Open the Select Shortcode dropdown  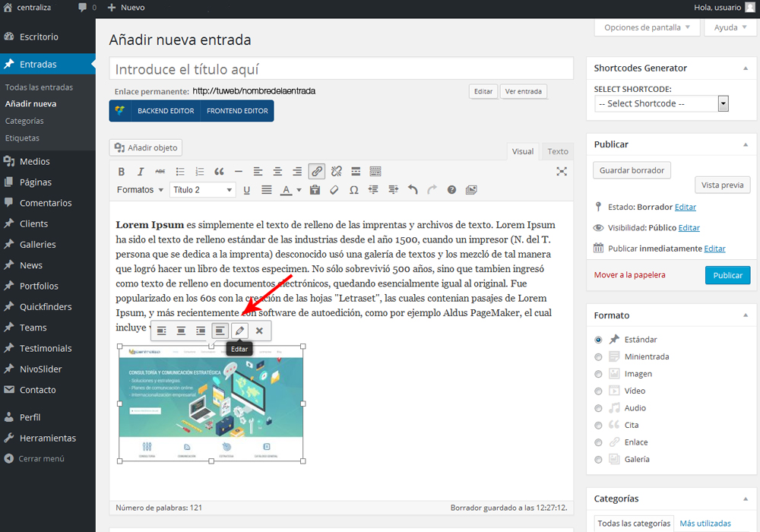click(x=661, y=104)
